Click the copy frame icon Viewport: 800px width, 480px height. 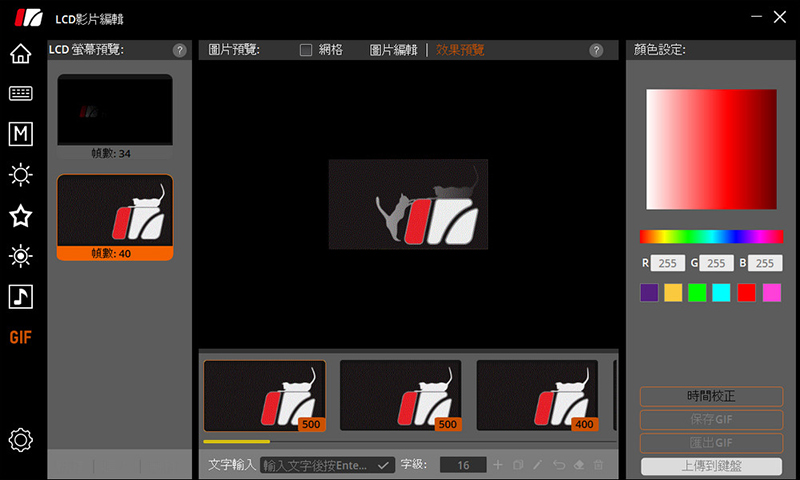518,465
